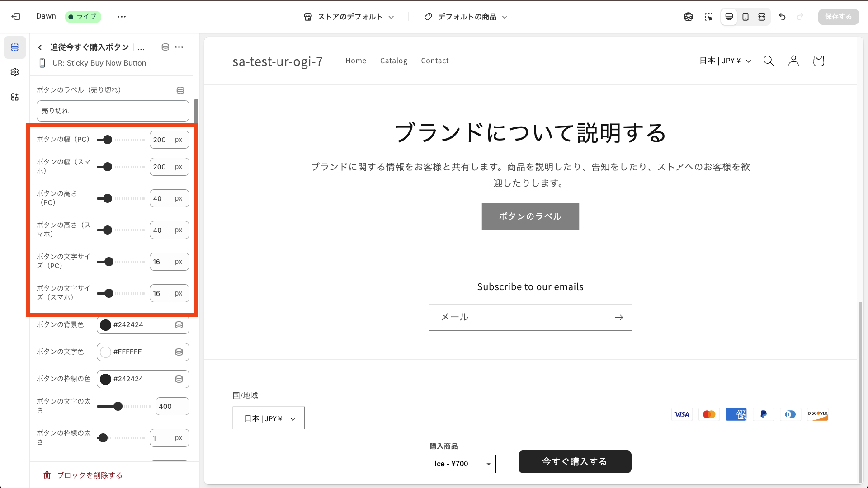The height and width of the screenshot is (488, 868).
Task: Select the inspect element icon in the toolbar
Action: [x=709, y=17]
